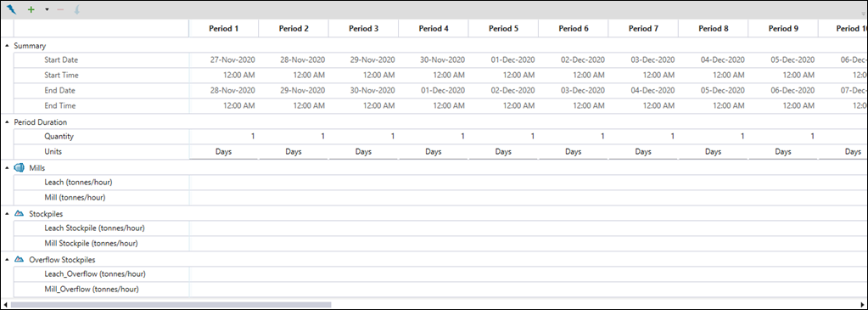
Task: Click the blue lightning bolt toolbar icon
Action: coord(12,9)
